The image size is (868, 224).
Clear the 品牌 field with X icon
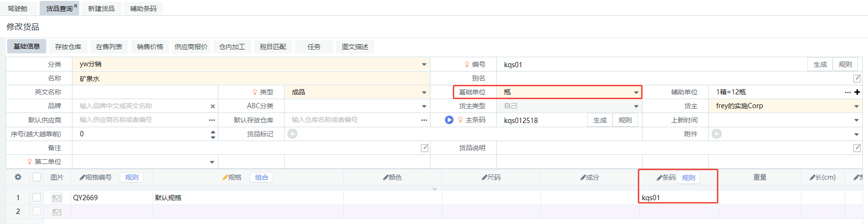point(213,106)
